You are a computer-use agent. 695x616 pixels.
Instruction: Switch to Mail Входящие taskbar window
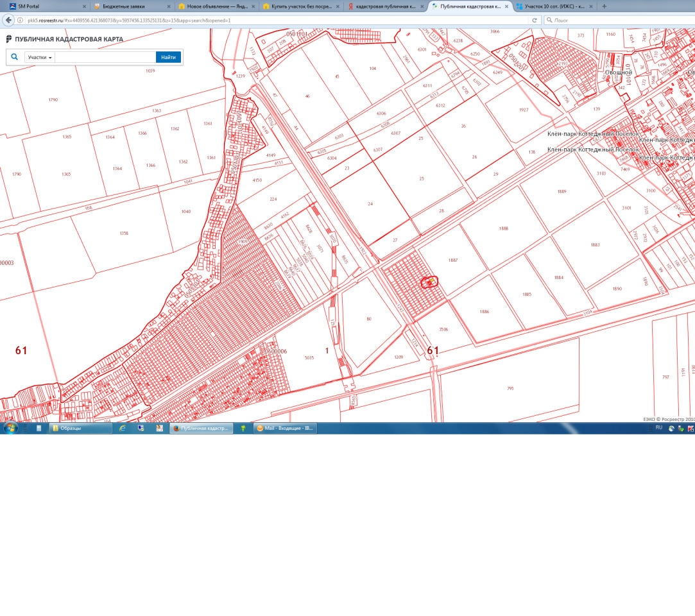(285, 428)
